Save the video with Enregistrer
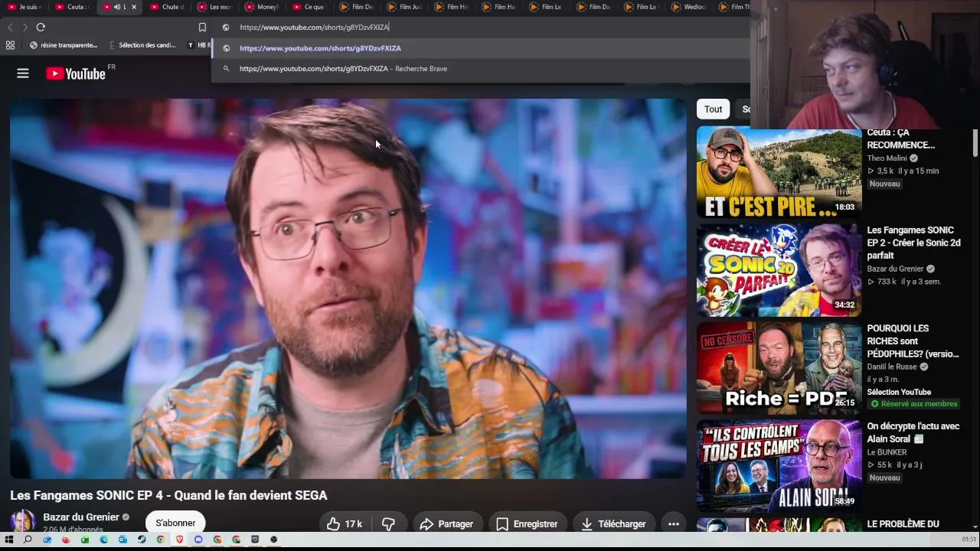This screenshot has width=980, height=551. tap(528, 524)
